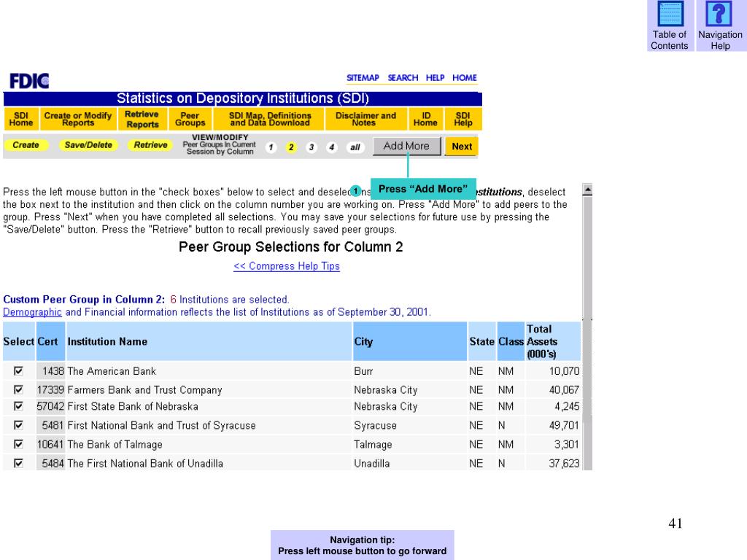Deselect The Bank of Talmage checkbox
Image resolution: width=747 pixels, height=560 pixels.
coord(18,444)
